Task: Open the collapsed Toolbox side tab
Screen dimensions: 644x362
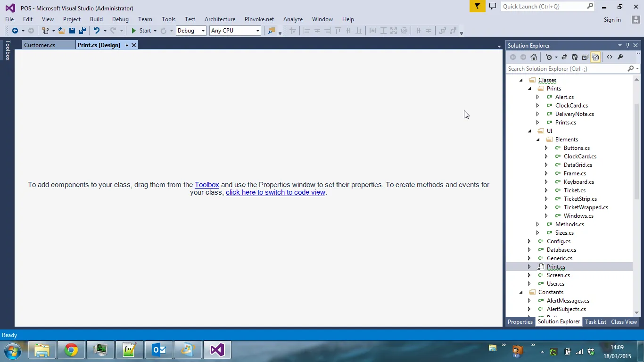Action: (x=8, y=50)
